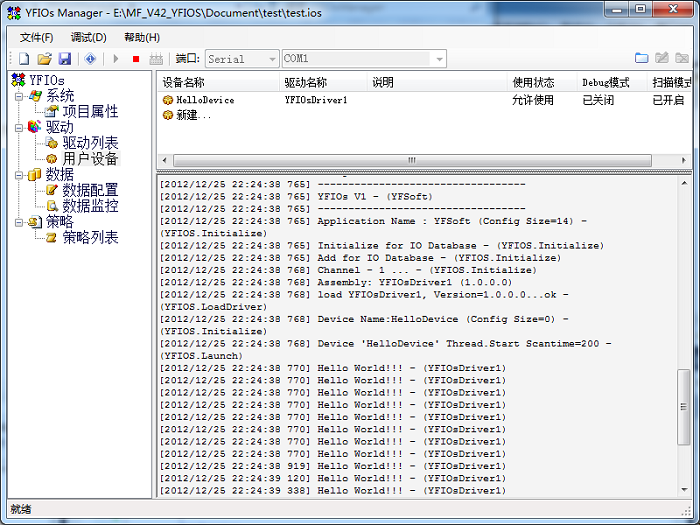Click the application icon in title bar
This screenshot has height=525, width=700.
(14, 13)
